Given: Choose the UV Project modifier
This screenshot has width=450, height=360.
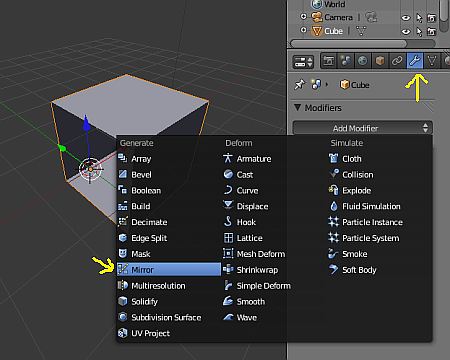Looking at the screenshot, I should pos(168,333).
